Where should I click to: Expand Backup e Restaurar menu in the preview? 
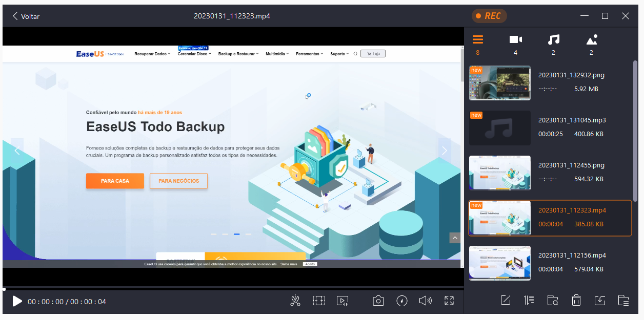238,54
